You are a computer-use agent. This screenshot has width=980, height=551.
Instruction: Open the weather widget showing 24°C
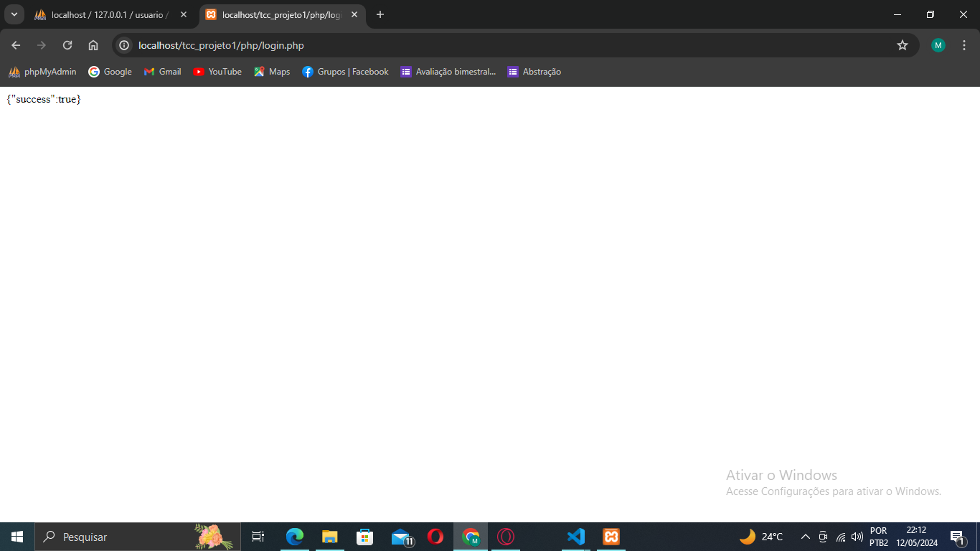coord(761,537)
